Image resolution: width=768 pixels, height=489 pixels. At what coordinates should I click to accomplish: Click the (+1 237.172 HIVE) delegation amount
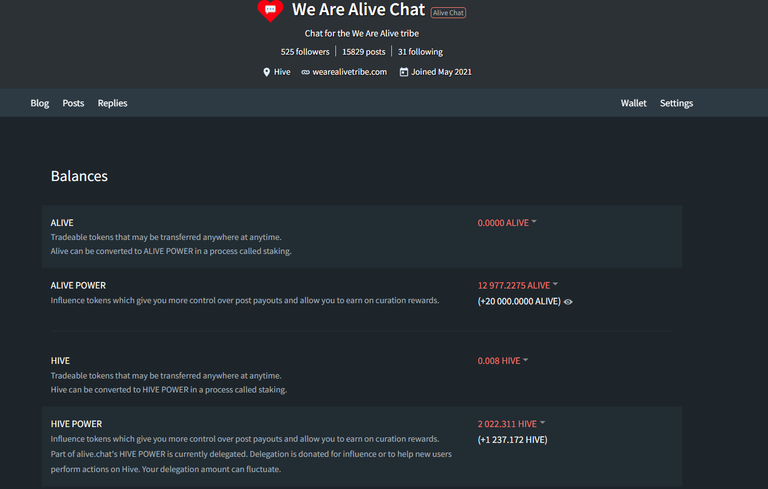pyautogui.click(x=512, y=440)
